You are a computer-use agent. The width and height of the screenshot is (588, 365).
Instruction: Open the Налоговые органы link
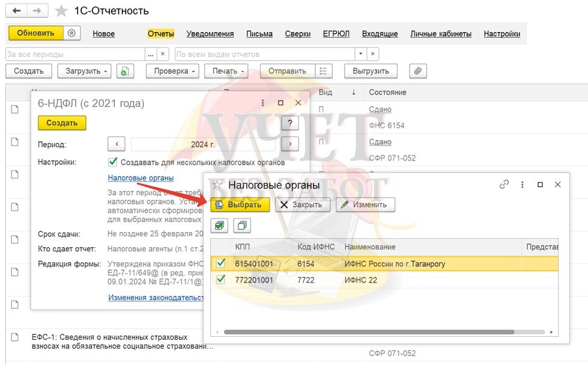141,177
